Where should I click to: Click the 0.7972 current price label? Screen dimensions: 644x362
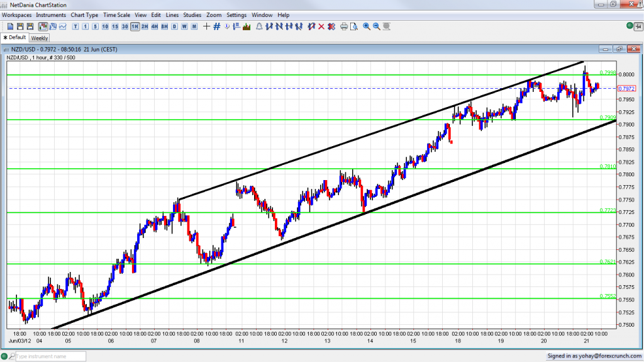point(627,88)
